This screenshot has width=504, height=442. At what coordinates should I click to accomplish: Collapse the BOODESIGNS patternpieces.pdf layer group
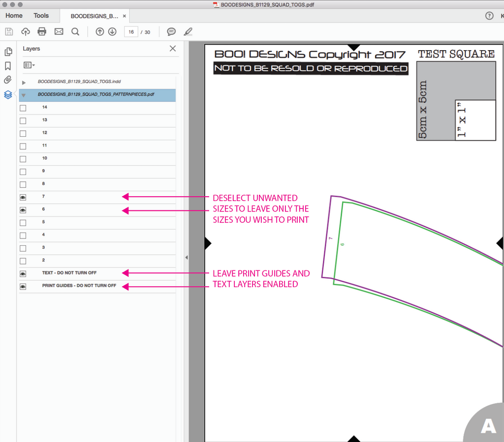pyautogui.click(x=23, y=94)
